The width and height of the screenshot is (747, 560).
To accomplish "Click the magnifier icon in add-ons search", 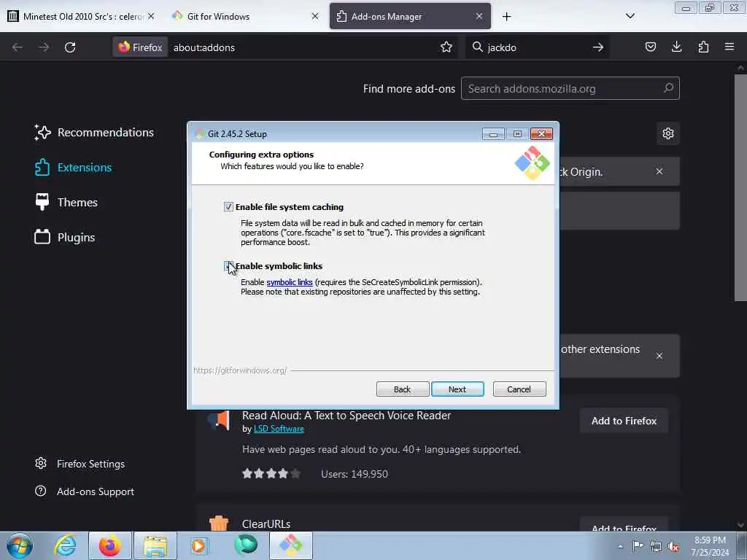I will 669,88.
